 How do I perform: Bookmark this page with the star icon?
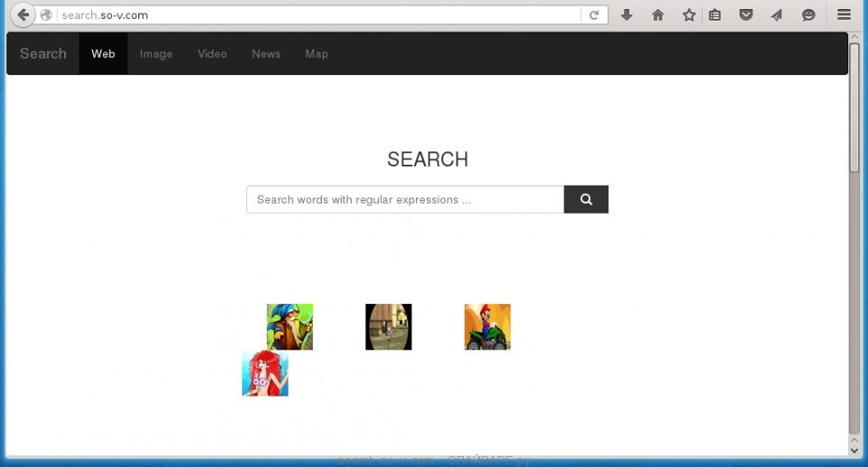pyautogui.click(x=689, y=15)
